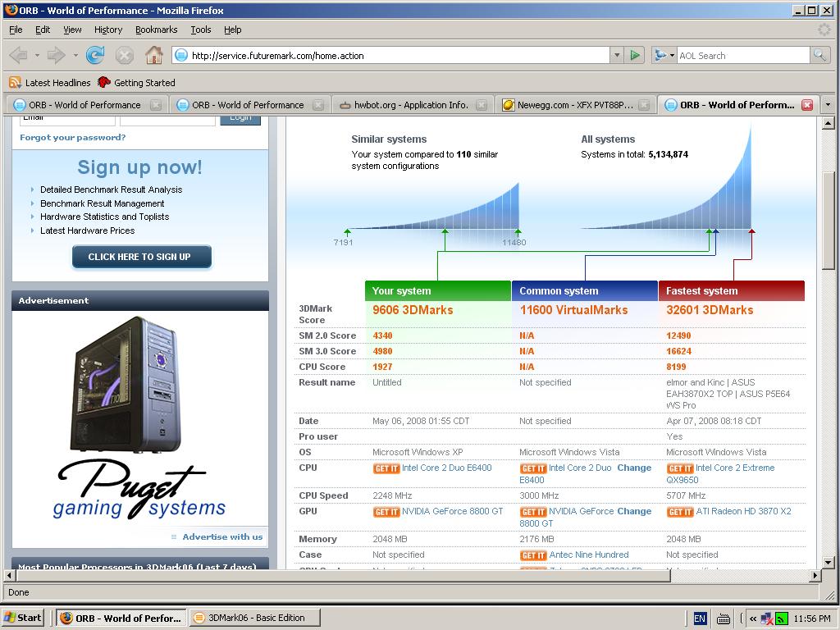Screen dimensions: 840x630
Task: Click the Advertise with us link
Action: [222, 536]
